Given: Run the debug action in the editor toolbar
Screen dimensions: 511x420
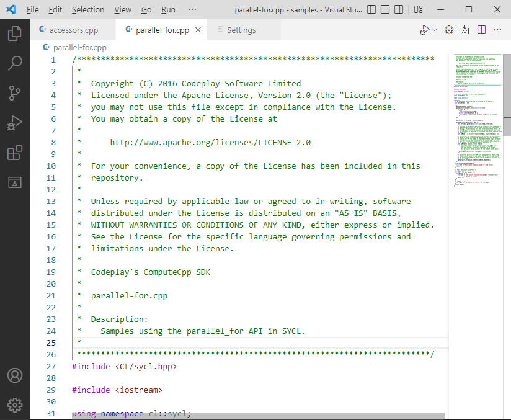Looking at the screenshot, I should (x=425, y=29).
